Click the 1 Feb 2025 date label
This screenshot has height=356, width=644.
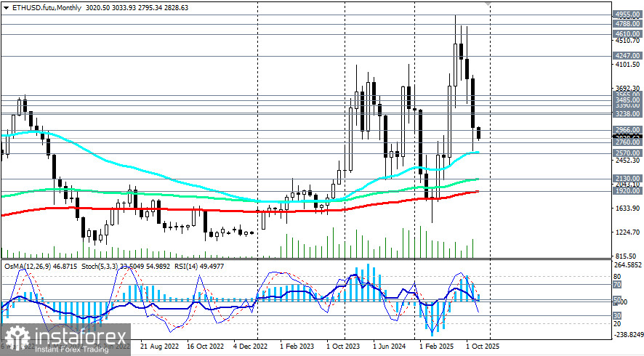[436, 346]
